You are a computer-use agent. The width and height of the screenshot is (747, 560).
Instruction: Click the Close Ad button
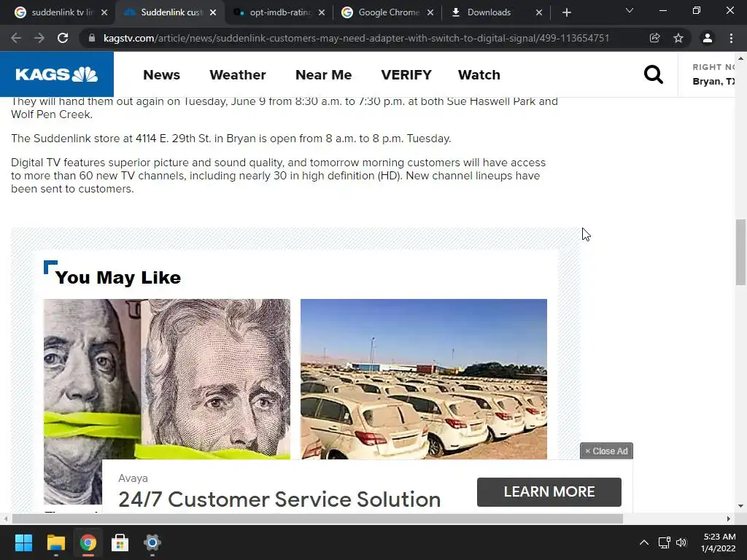coord(606,451)
